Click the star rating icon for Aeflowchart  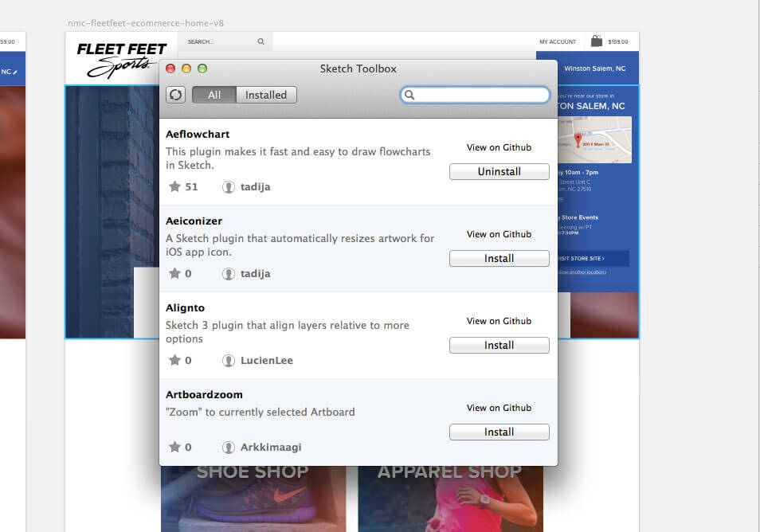tap(174, 186)
